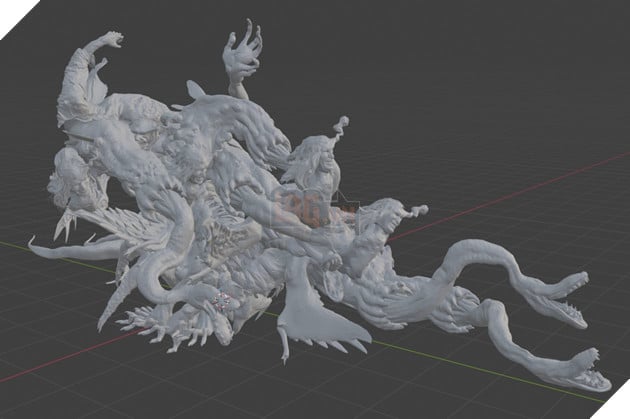
Task: Click the orange watermark blotch on model center
Action: click(x=303, y=209)
